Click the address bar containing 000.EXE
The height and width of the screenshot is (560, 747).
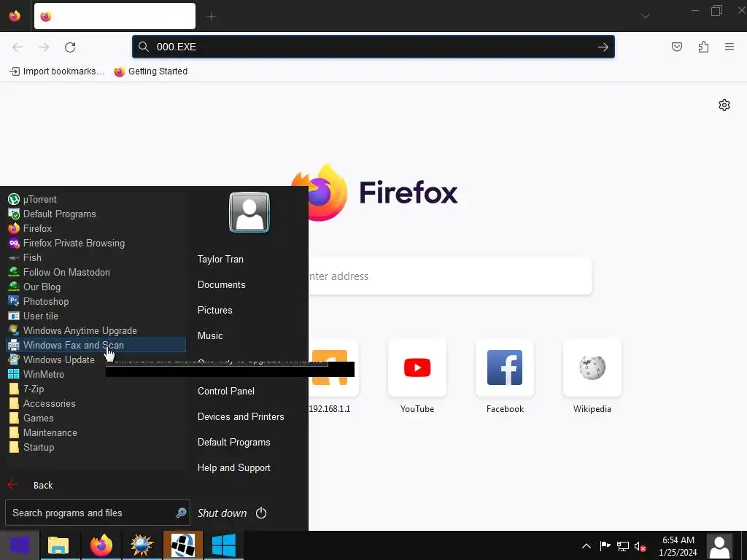pos(373,47)
